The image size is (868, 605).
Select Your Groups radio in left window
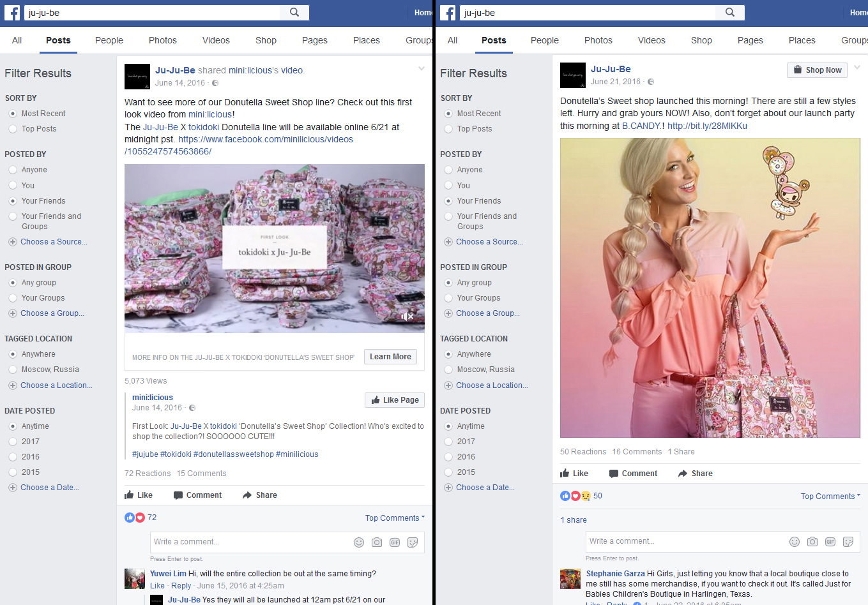(13, 298)
